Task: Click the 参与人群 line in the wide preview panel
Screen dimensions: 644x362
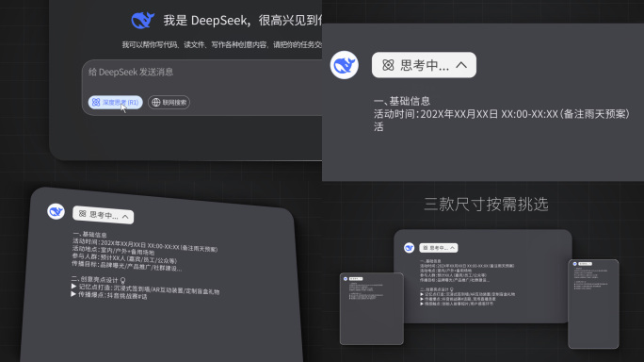Action: [x=453, y=275]
